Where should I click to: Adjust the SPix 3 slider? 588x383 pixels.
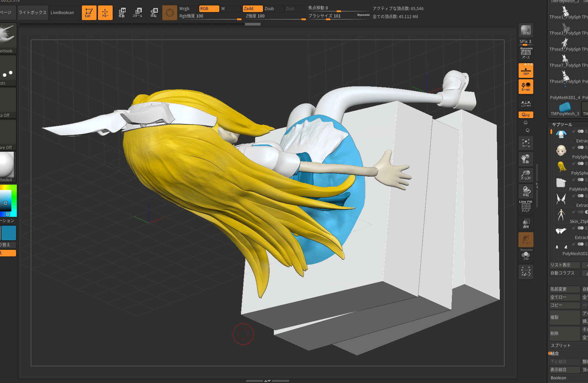526,42
